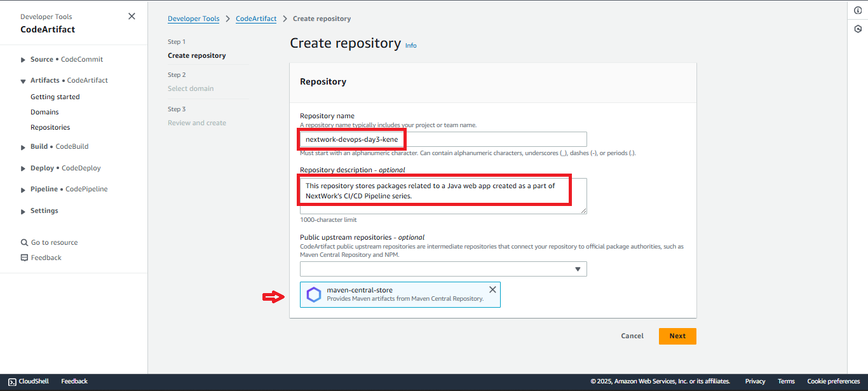Click the Feedback speech bubble icon in the sidebar

[25, 257]
